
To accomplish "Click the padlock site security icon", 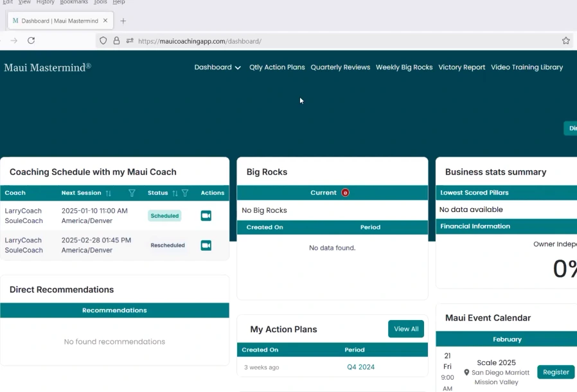I will click(116, 40).
